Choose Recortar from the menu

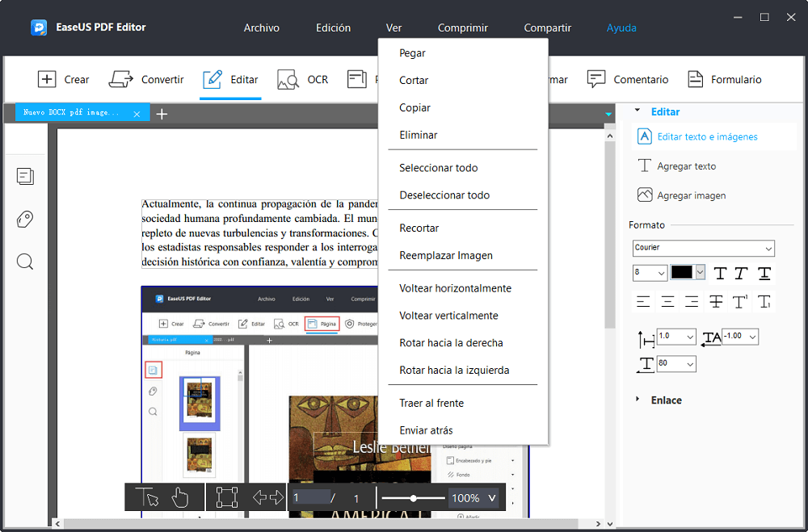coord(463,228)
